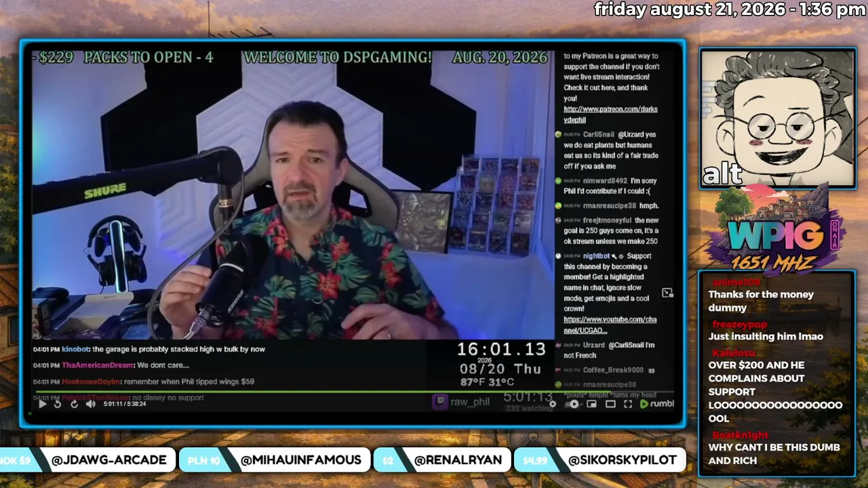Click the freejtmoneyful chat username

click(607, 220)
